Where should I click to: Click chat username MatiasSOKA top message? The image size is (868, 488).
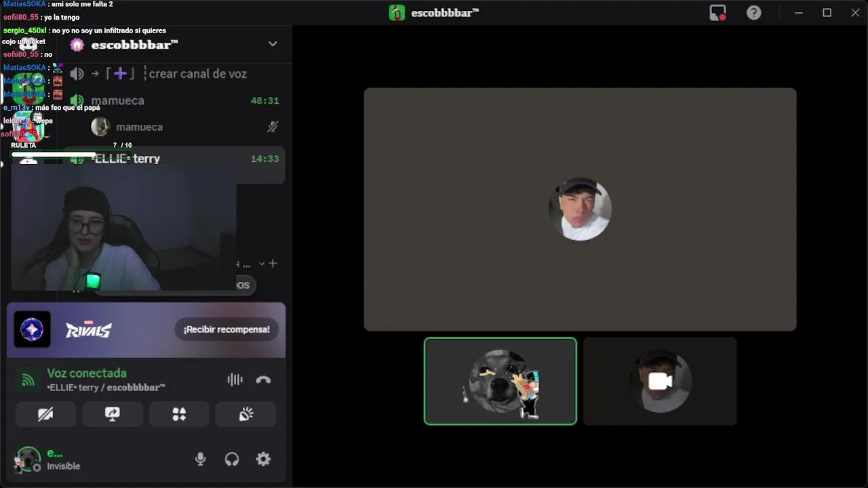[24, 4]
